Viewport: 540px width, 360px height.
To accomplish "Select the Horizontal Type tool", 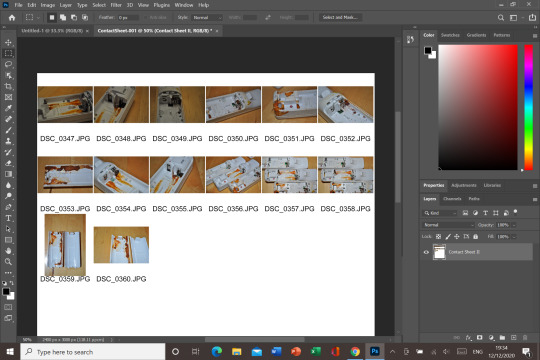I will (8, 218).
